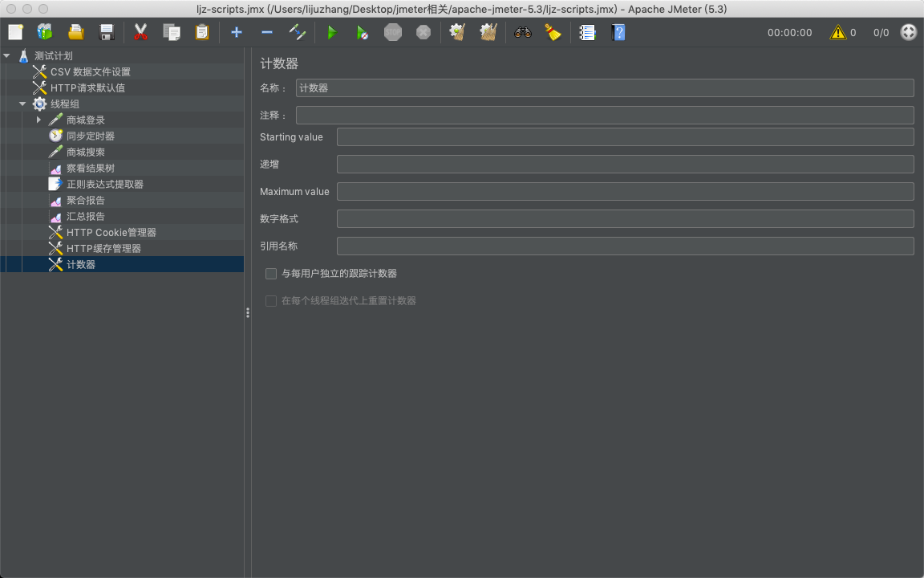Click Start no pauses icon
The width and height of the screenshot is (924, 578).
pos(362,32)
